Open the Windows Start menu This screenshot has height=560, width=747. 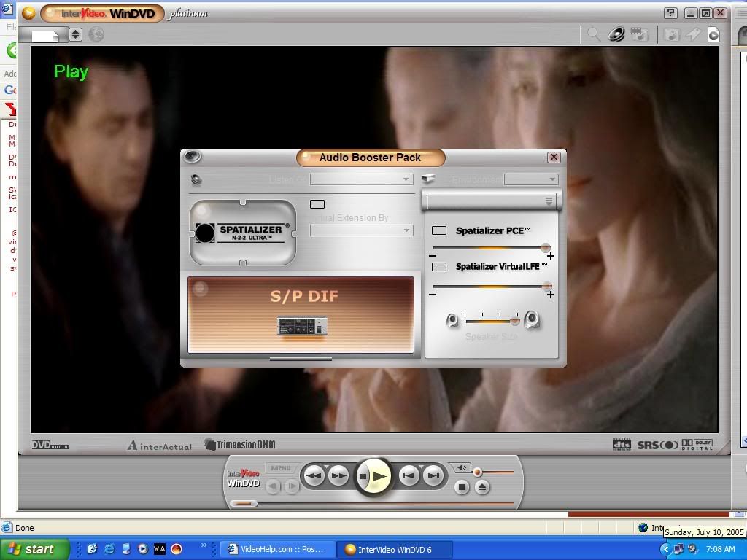point(34,549)
